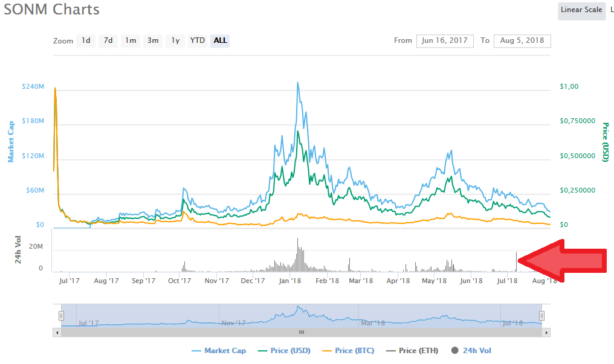Click the Nov '17 x-axis label
Image resolution: width=614 pixels, height=364 pixels.
pyautogui.click(x=216, y=281)
